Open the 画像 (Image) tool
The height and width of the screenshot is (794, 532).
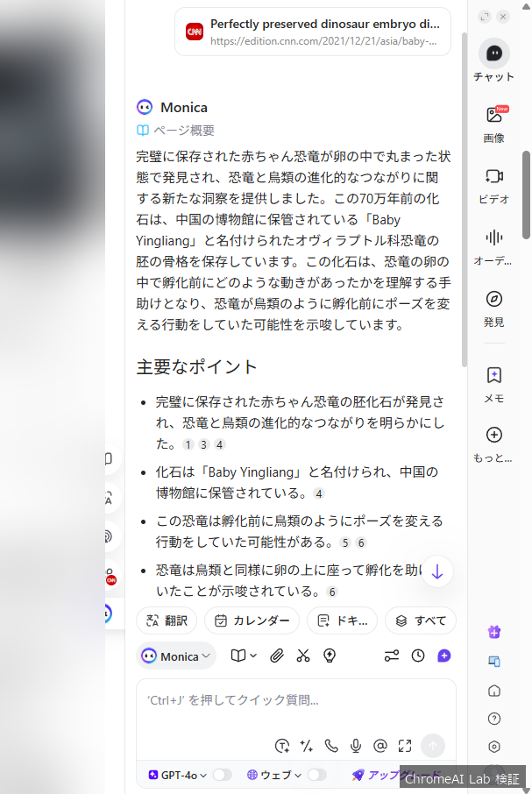click(494, 116)
